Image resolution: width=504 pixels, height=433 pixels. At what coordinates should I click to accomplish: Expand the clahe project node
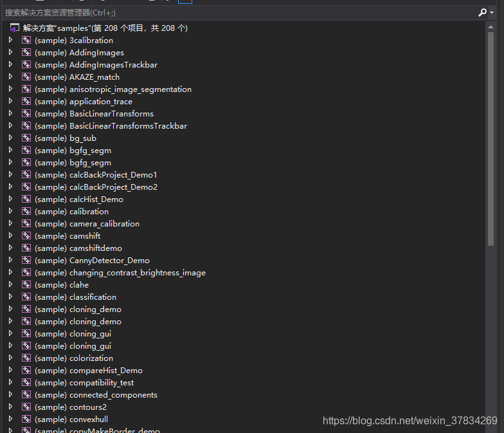point(10,284)
